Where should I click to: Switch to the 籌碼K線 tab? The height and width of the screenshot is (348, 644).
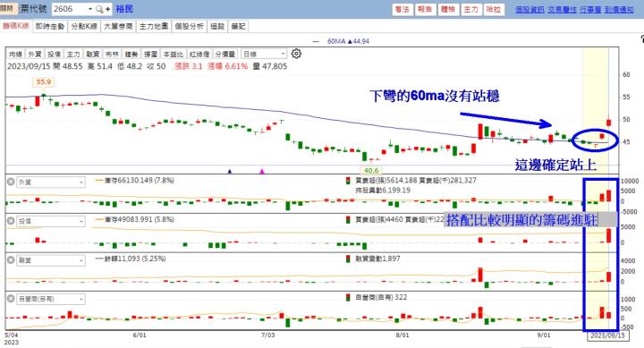click(15, 26)
